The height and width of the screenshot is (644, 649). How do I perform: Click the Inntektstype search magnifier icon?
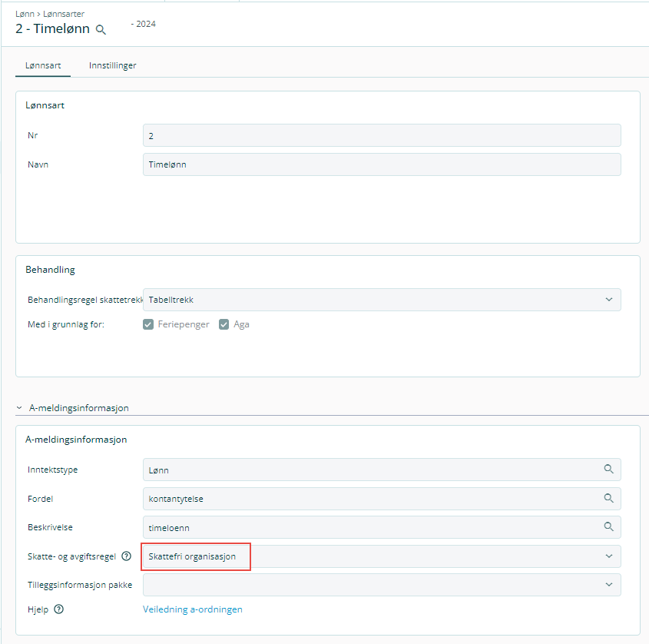coord(608,469)
